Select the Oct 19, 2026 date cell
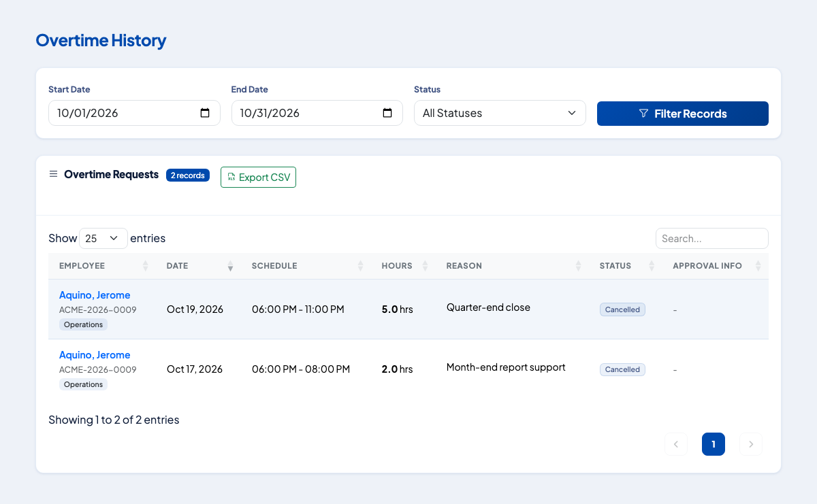Image resolution: width=817 pixels, height=504 pixels. [x=195, y=309]
